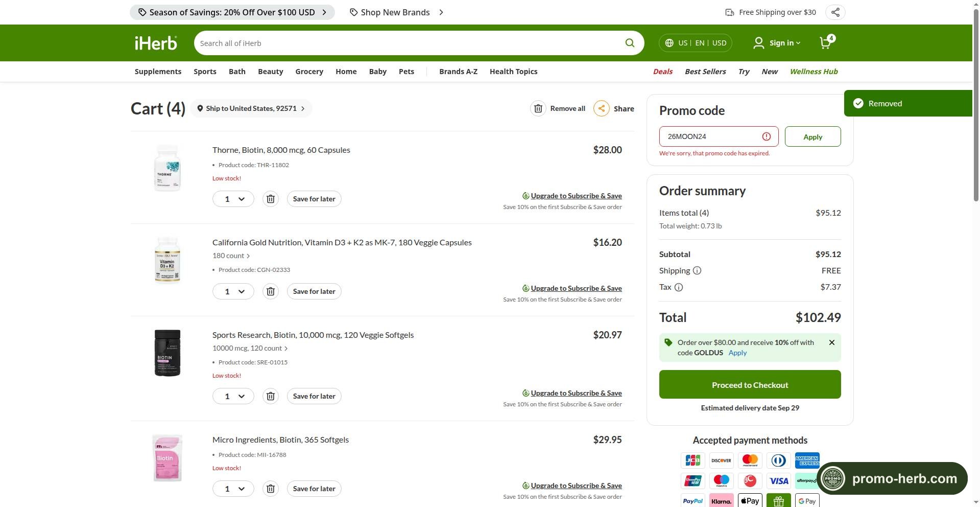The image size is (980, 507).
Task: Open the Thorne Biotin product thumbnail
Action: [168, 168]
